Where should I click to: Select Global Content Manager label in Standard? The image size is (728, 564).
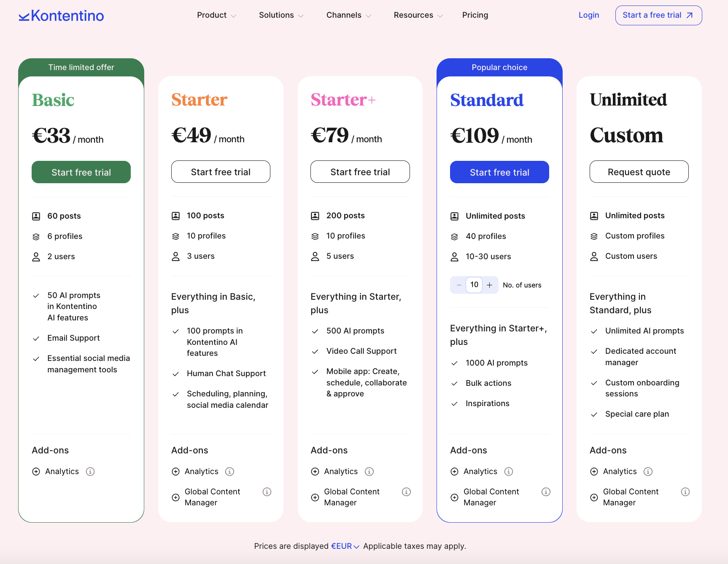click(491, 497)
